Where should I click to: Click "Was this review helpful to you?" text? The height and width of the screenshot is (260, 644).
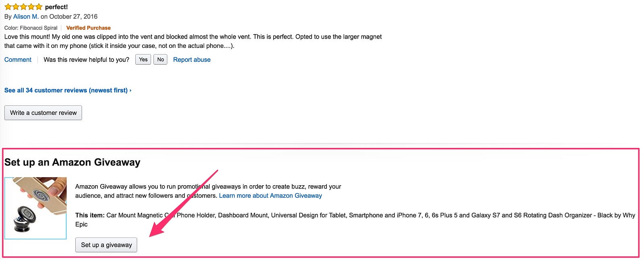(x=87, y=59)
